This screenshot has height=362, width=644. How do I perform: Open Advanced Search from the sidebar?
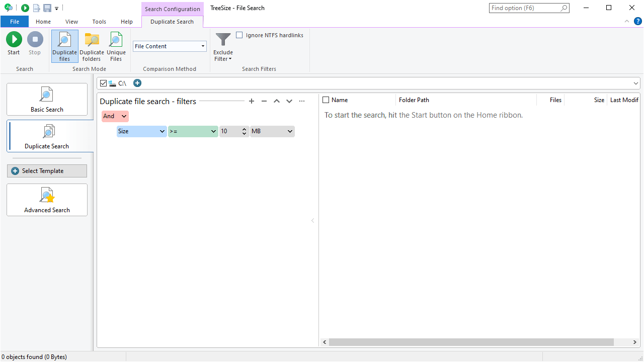click(47, 200)
